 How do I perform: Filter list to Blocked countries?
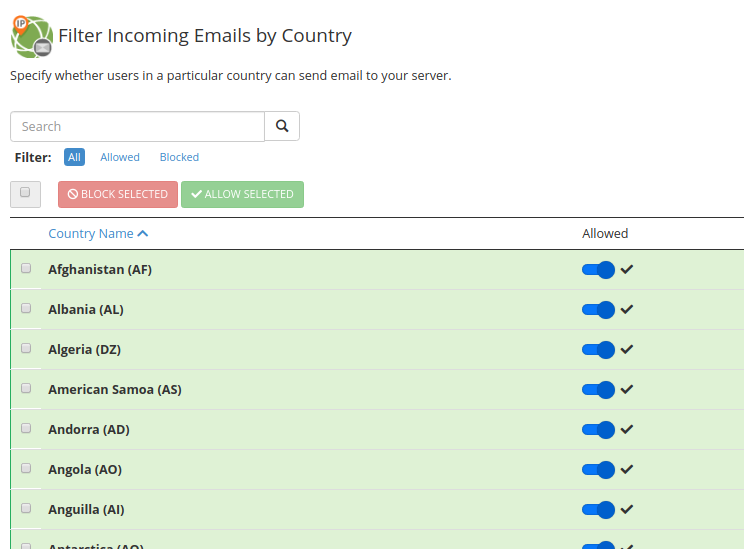(179, 157)
